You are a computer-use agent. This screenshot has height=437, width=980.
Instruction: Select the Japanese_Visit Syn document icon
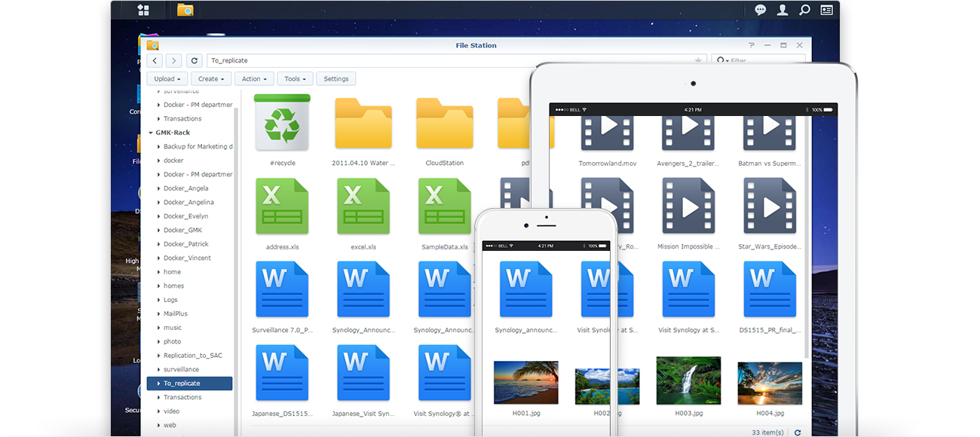click(363, 373)
